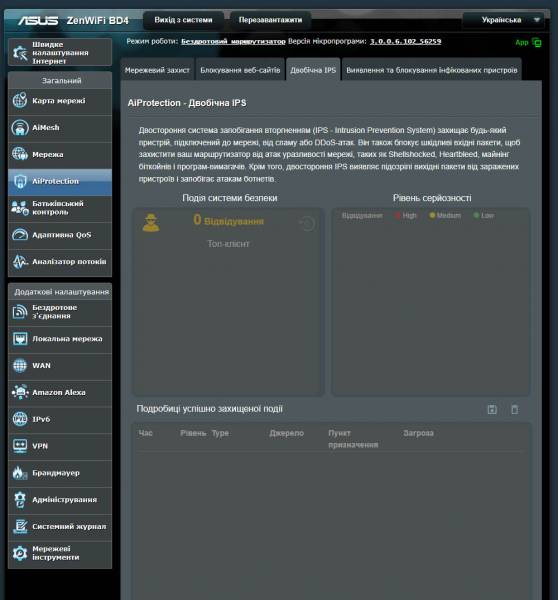The image size is (558, 600).
Task: Switch to Блокування веб-сайтів tab
Action: [240, 70]
